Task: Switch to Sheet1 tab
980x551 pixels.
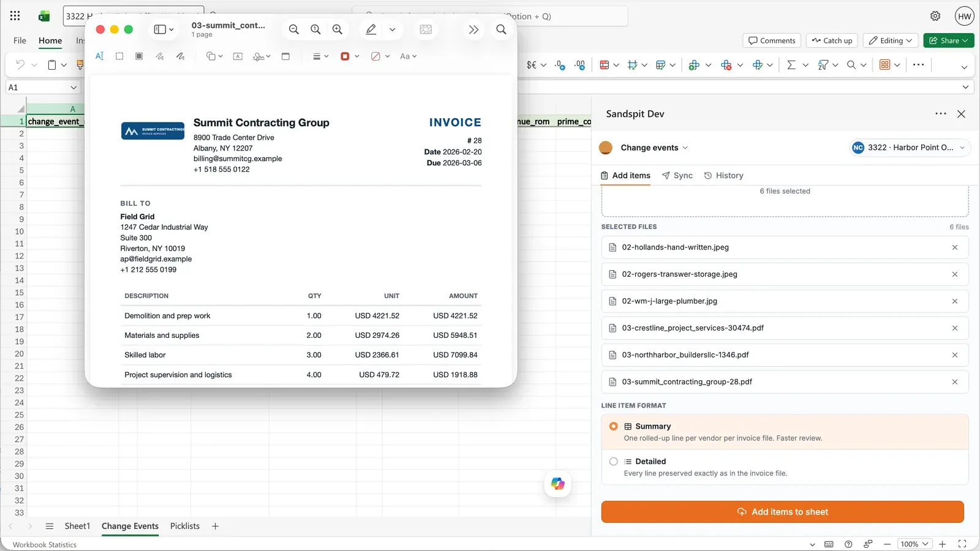Action: coord(77,527)
